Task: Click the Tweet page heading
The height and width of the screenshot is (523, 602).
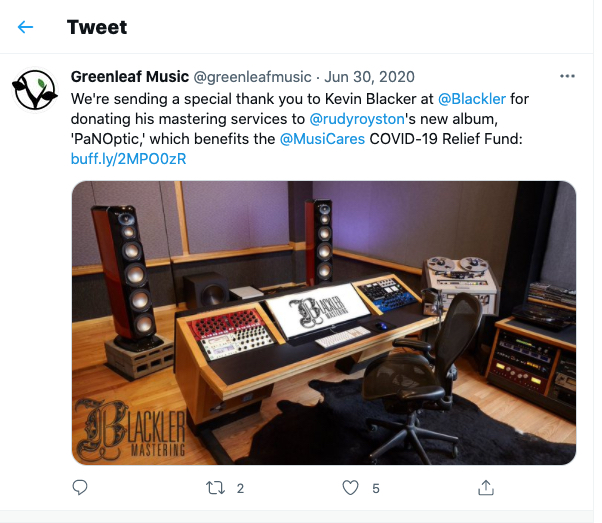Action: click(x=97, y=27)
